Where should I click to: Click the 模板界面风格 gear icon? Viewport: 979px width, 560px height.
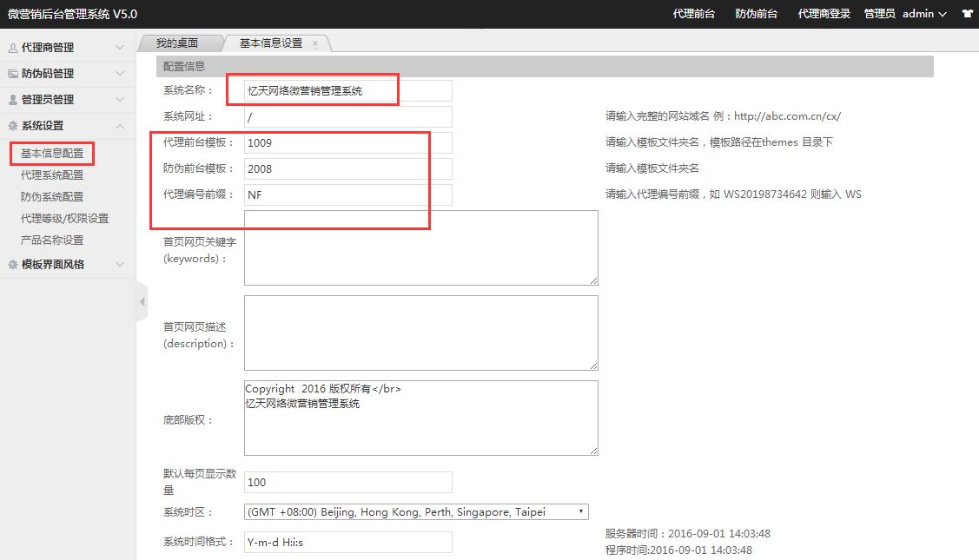coord(12,265)
